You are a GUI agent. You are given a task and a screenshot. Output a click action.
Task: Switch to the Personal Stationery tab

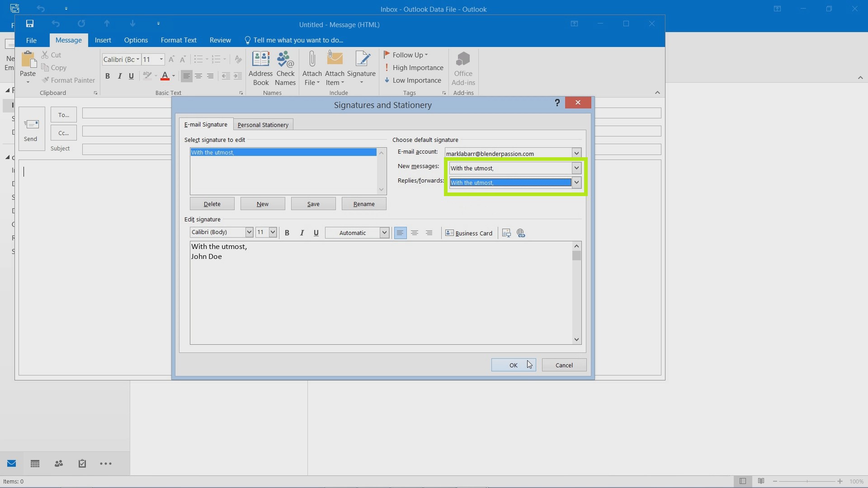[x=263, y=125]
